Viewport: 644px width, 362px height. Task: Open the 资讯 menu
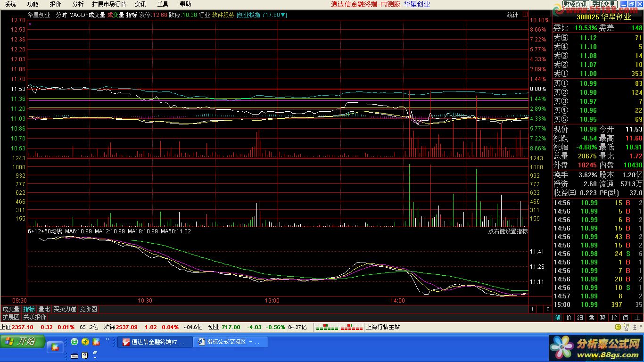[x=140, y=4]
